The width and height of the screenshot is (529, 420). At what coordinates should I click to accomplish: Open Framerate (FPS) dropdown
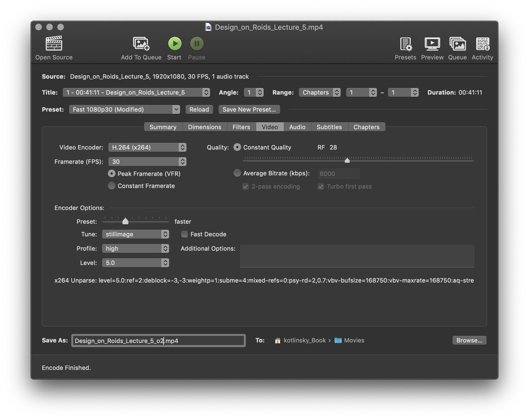click(147, 162)
